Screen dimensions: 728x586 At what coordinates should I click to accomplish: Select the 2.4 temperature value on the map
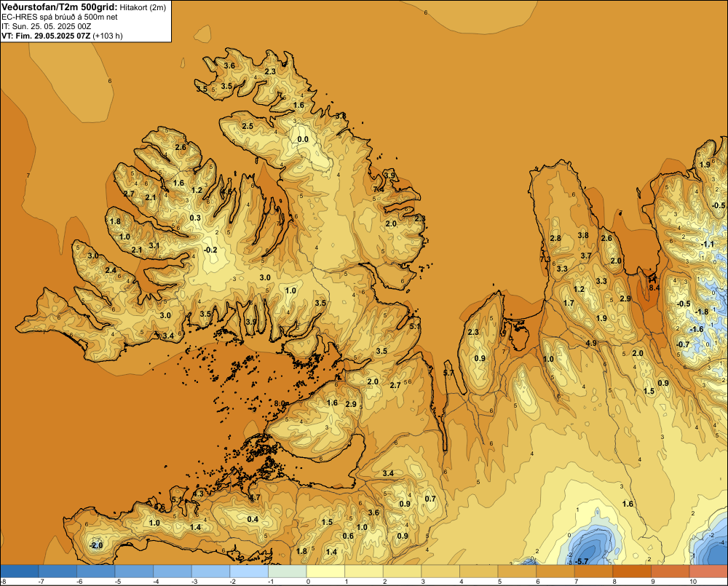[x=111, y=270]
